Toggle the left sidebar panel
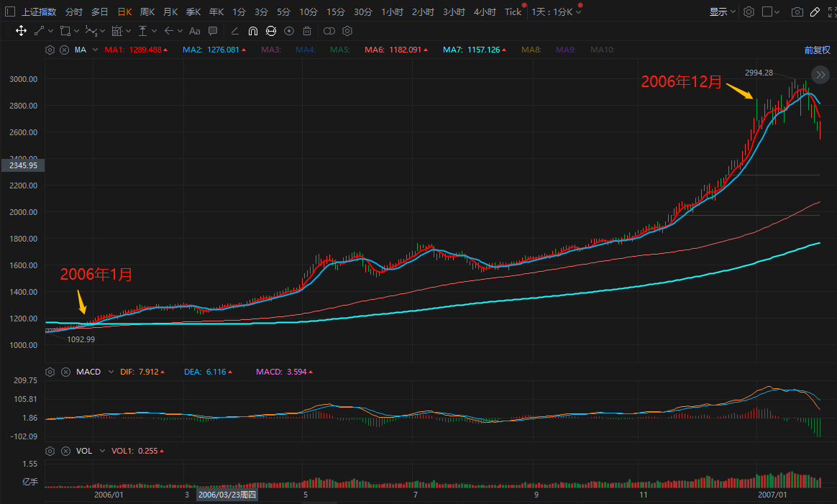 click(9, 12)
